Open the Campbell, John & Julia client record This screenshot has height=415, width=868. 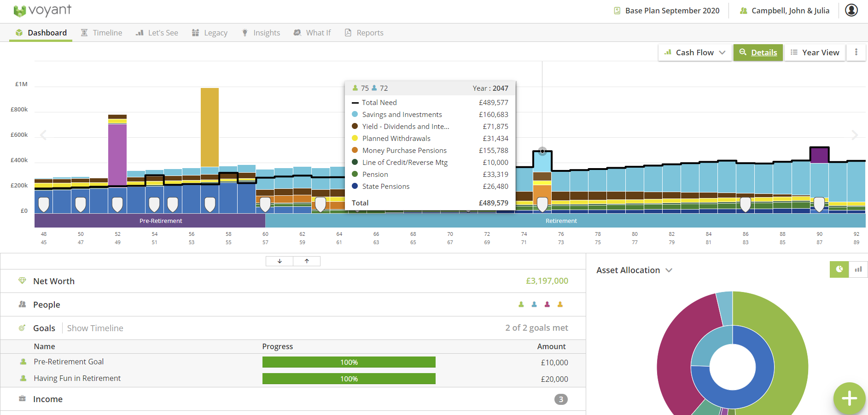(785, 11)
